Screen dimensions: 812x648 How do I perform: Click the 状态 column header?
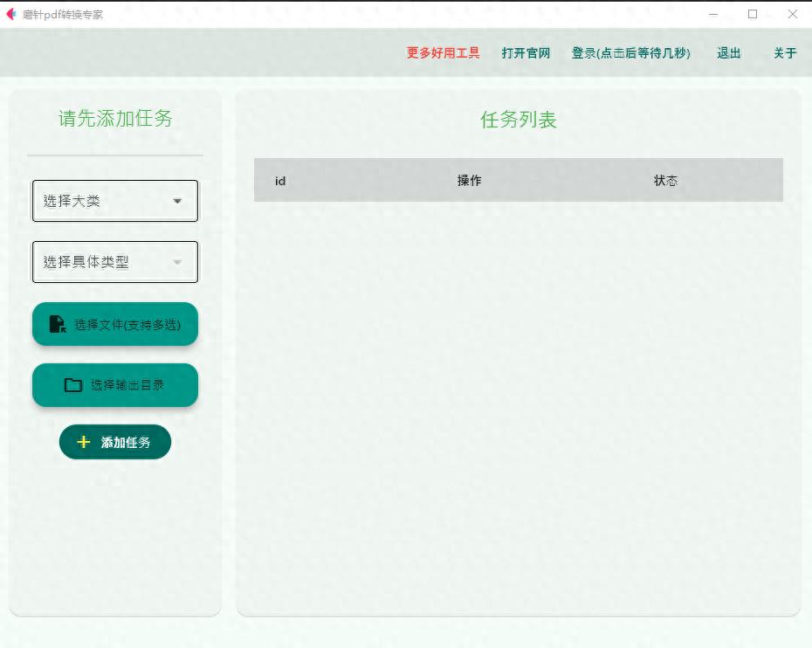click(x=666, y=181)
